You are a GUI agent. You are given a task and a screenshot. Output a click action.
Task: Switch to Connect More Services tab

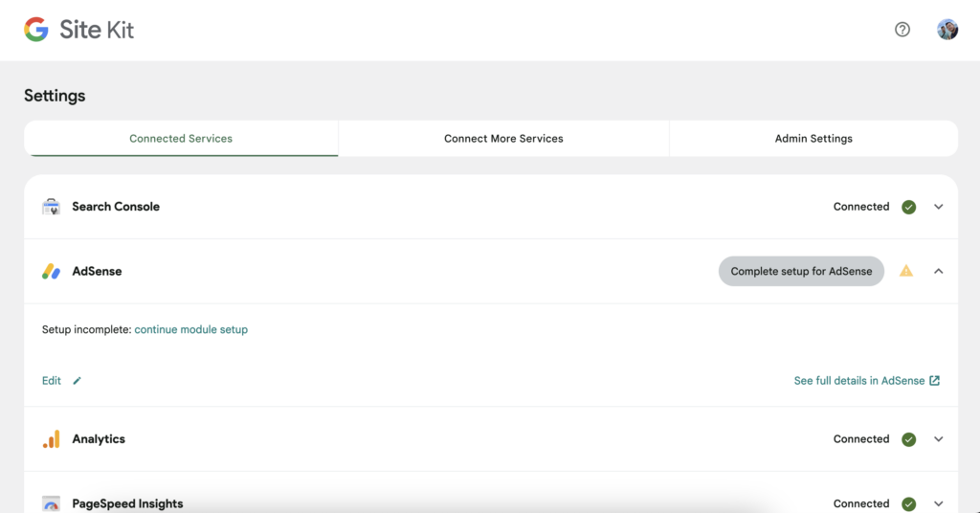(503, 139)
